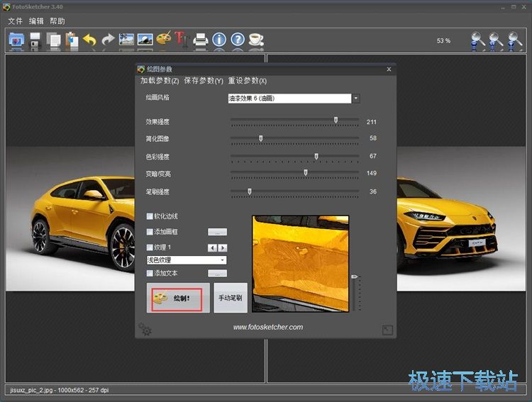Viewport: 532px width, 402px height.
Task: Click the yellow undo arrow
Action: (x=90, y=40)
